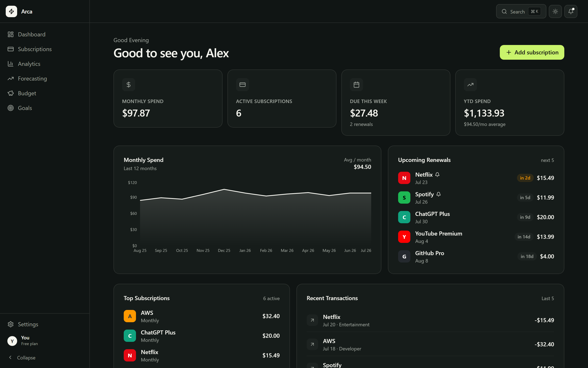
Task: Click the card icon on Active Subscriptions
Action: 243,85
